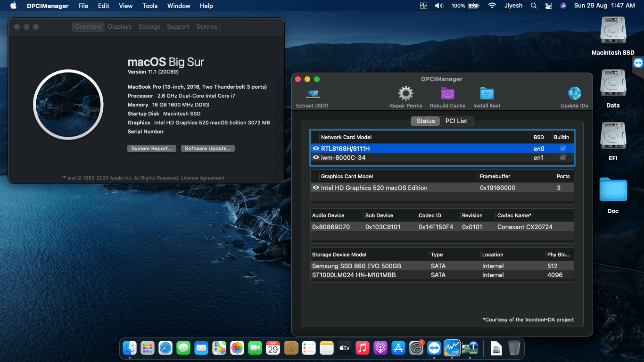Click the volume menu bar icon
644x362 pixels.
point(439,6)
